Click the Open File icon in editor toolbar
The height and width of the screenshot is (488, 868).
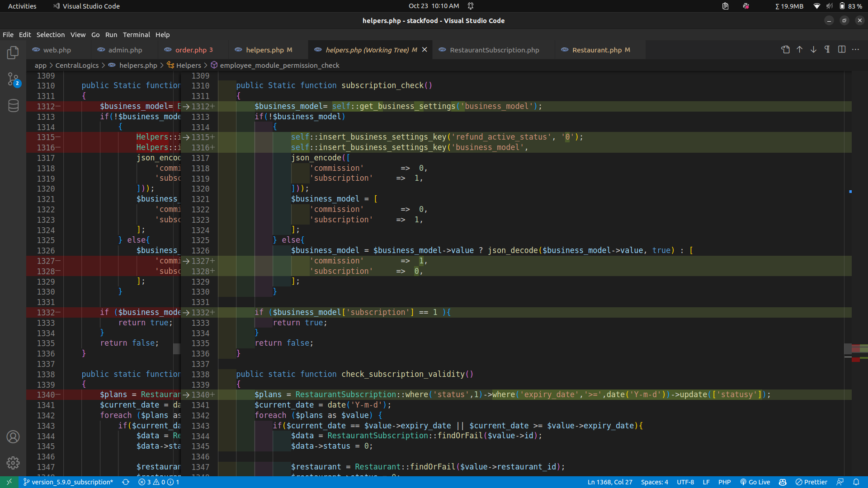point(785,50)
